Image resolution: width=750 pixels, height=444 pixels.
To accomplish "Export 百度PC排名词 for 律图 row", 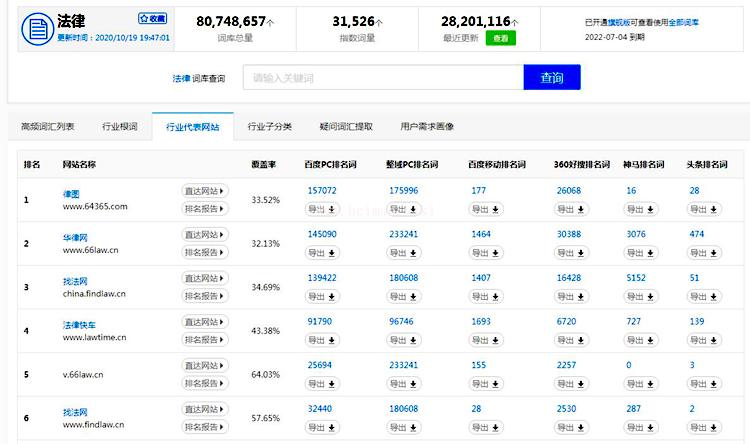I will [x=323, y=209].
